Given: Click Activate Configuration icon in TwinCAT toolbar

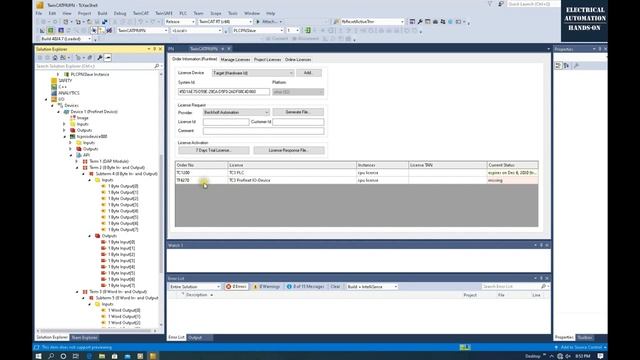Looking at the screenshot, I should click(42, 31).
